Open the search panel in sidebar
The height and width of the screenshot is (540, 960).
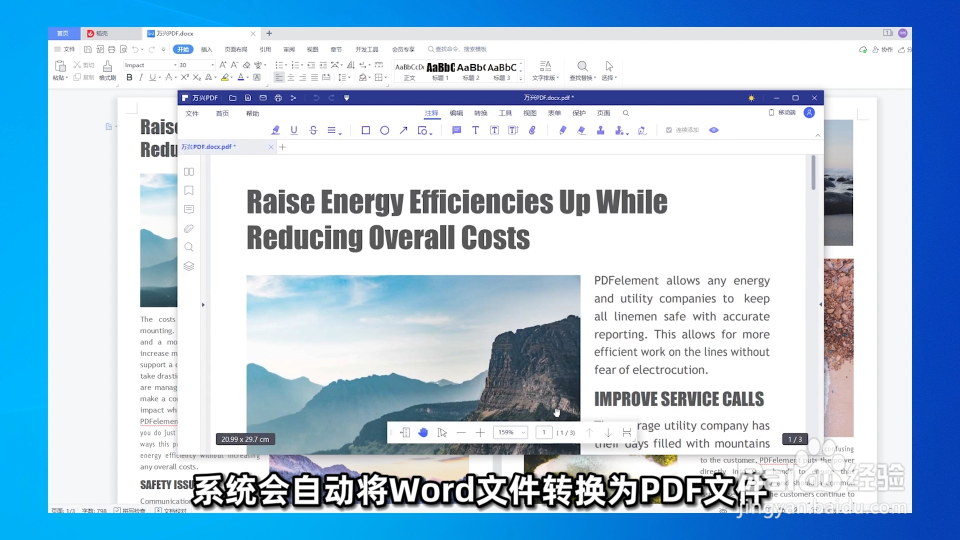[x=189, y=247]
